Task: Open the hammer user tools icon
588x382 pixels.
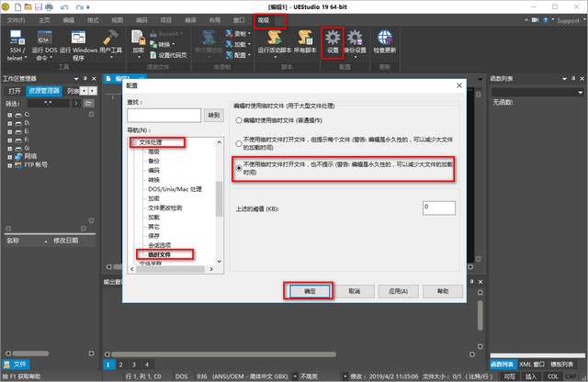Action: click(x=110, y=38)
